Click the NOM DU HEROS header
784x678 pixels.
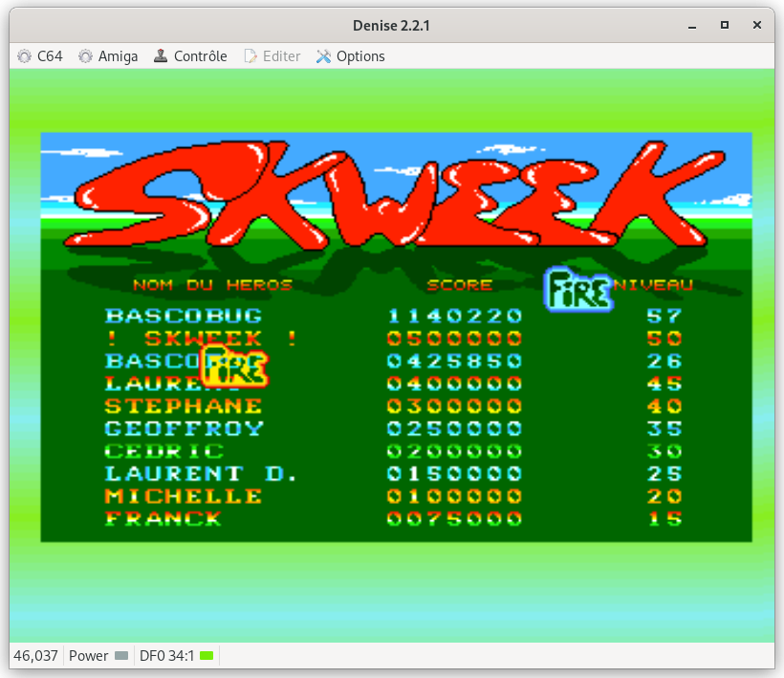coord(213,285)
